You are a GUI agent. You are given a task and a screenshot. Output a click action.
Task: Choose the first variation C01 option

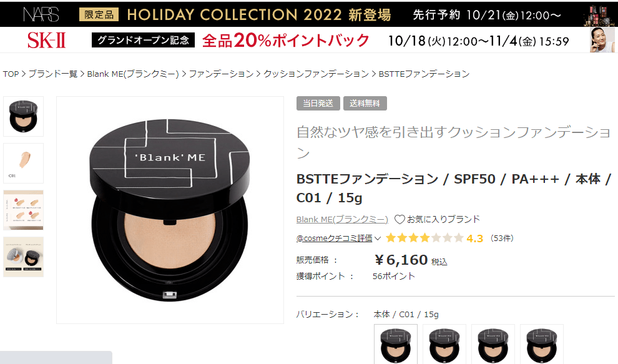[x=396, y=344]
